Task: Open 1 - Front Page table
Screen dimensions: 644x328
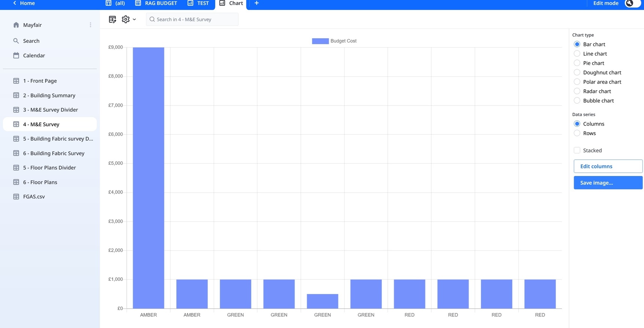Action: tap(50, 81)
